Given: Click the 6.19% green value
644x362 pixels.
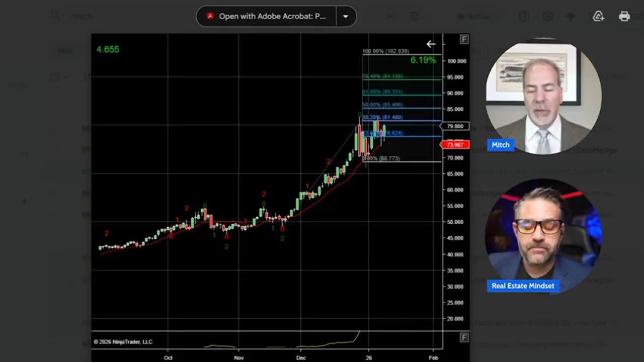Looking at the screenshot, I should [423, 60].
